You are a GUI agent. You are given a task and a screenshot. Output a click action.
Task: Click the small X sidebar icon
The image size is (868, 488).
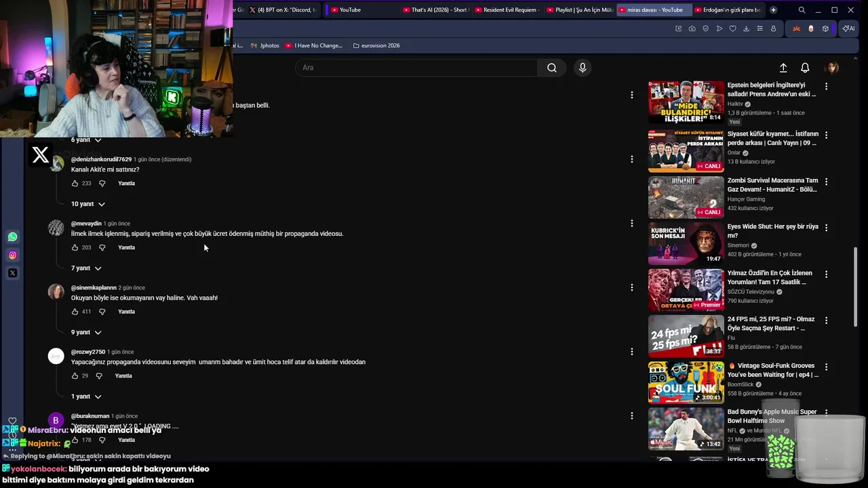12,273
